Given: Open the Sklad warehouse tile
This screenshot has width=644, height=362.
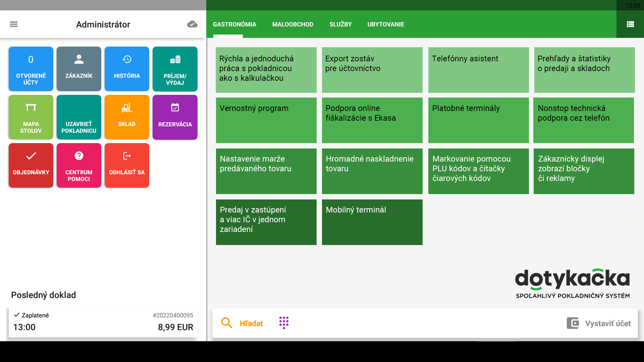Looking at the screenshot, I should coord(127,117).
